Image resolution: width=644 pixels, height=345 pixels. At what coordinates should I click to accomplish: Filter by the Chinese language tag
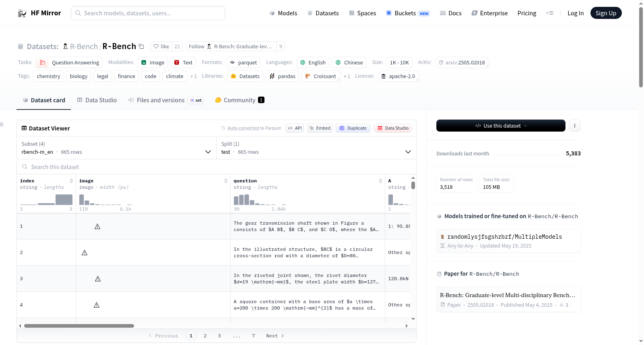point(349,62)
